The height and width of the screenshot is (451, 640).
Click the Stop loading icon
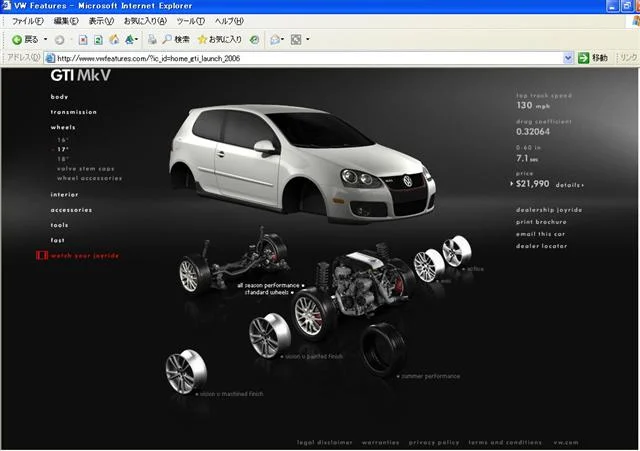83,40
